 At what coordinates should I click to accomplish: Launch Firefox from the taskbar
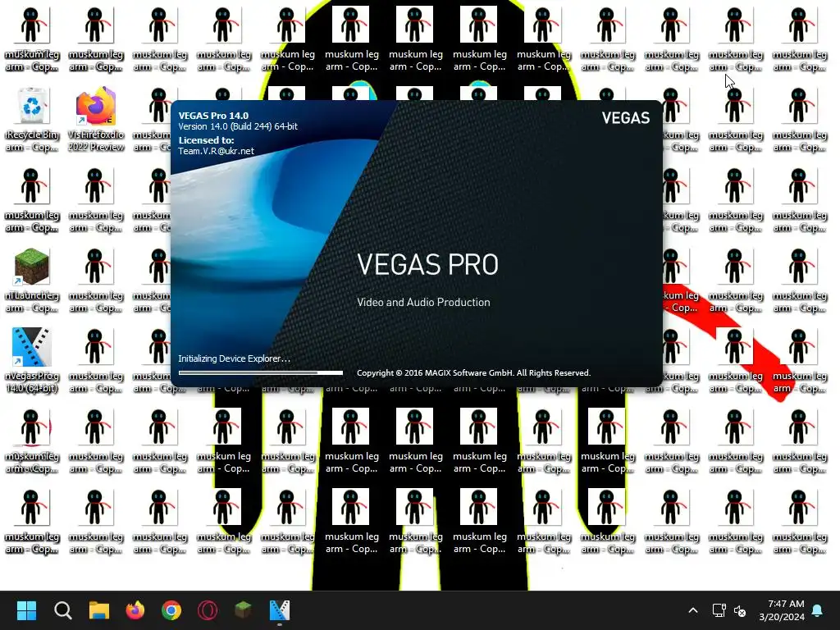point(135,610)
